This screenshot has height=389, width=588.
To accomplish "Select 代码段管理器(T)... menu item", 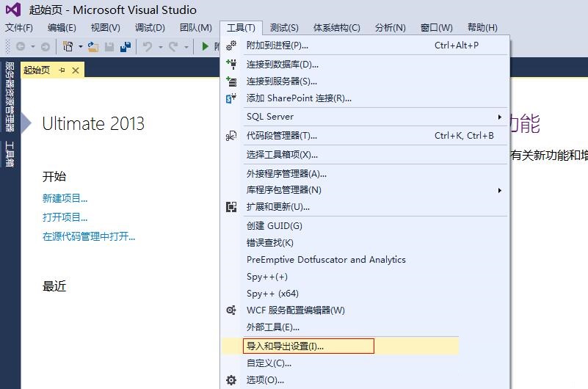I will [365, 136].
